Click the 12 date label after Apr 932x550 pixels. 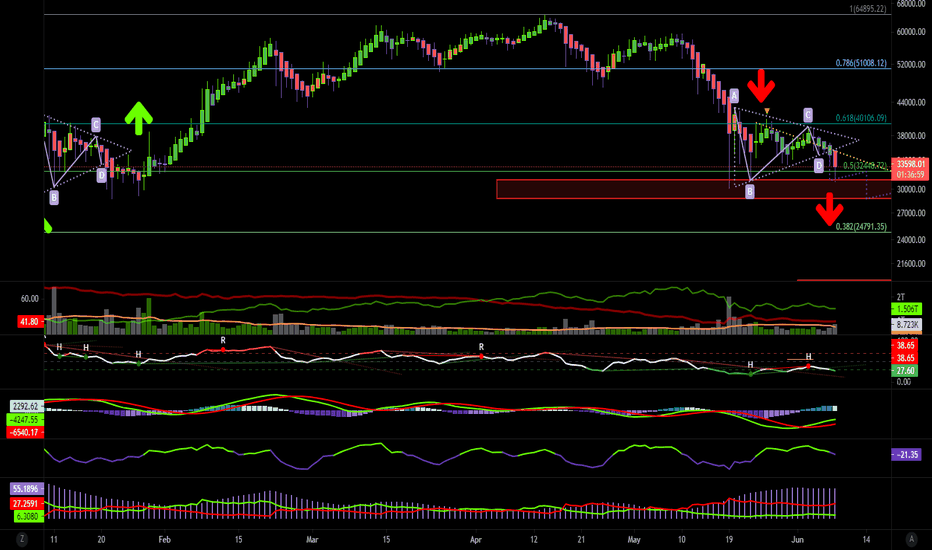pos(534,540)
